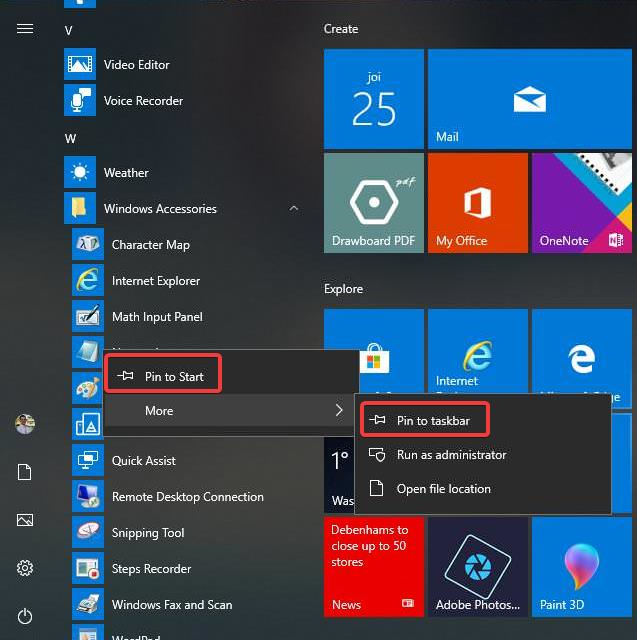Open the Mail tile
The width and height of the screenshot is (637, 640).
click(x=530, y=99)
